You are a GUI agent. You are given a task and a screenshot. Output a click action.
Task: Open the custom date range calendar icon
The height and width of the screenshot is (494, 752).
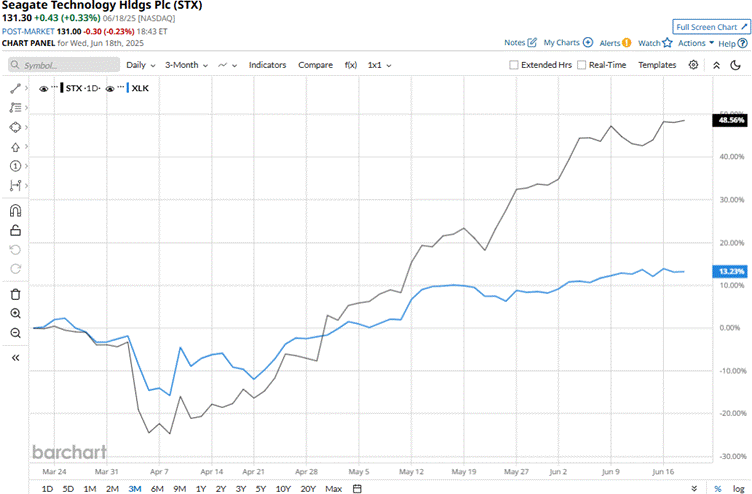357,489
